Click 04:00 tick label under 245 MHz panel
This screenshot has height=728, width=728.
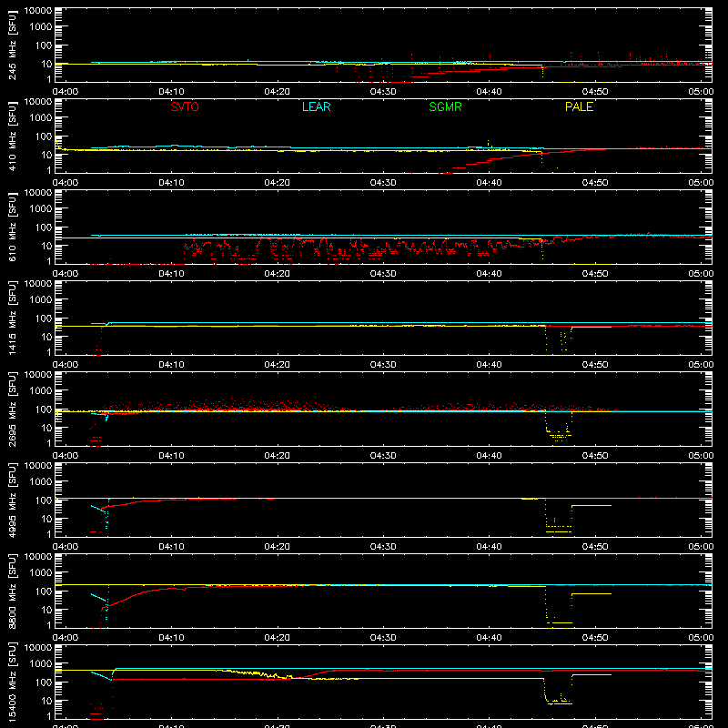click(x=66, y=92)
